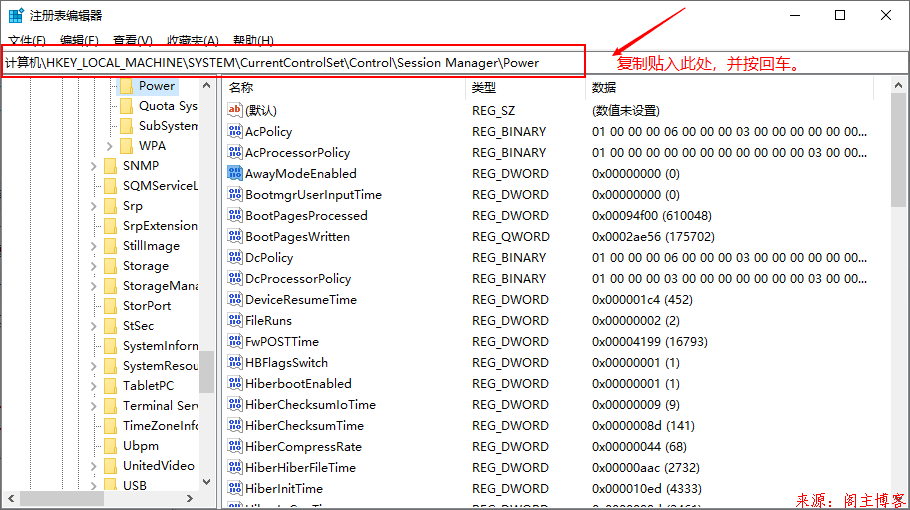Click the DcPolicy value icon
The height and width of the screenshot is (510, 910).
tap(234, 257)
